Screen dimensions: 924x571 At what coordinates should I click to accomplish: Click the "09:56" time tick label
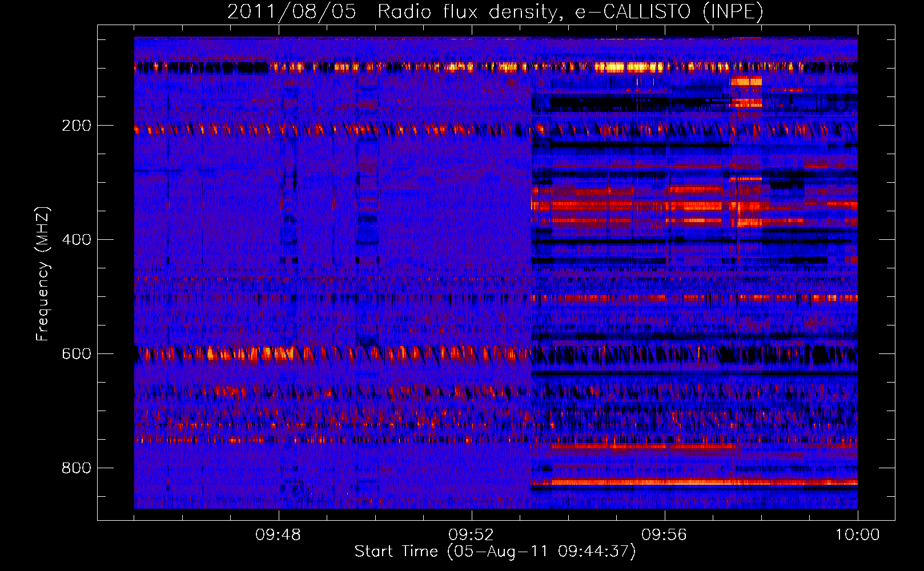pyautogui.click(x=664, y=535)
